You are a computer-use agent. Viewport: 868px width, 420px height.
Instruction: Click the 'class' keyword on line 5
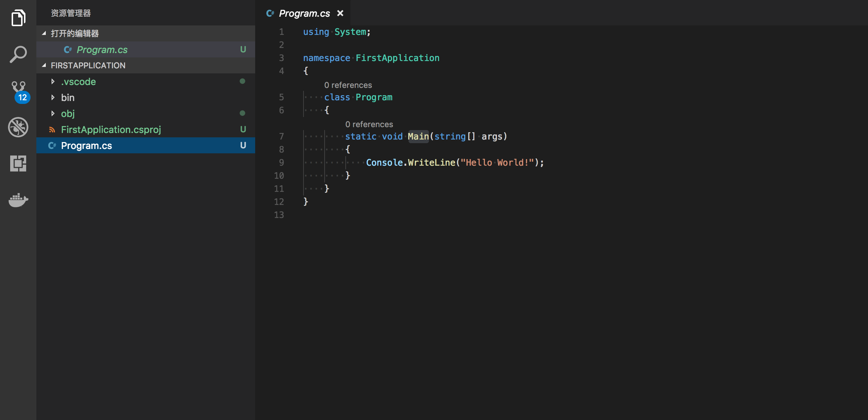click(x=337, y=97)
